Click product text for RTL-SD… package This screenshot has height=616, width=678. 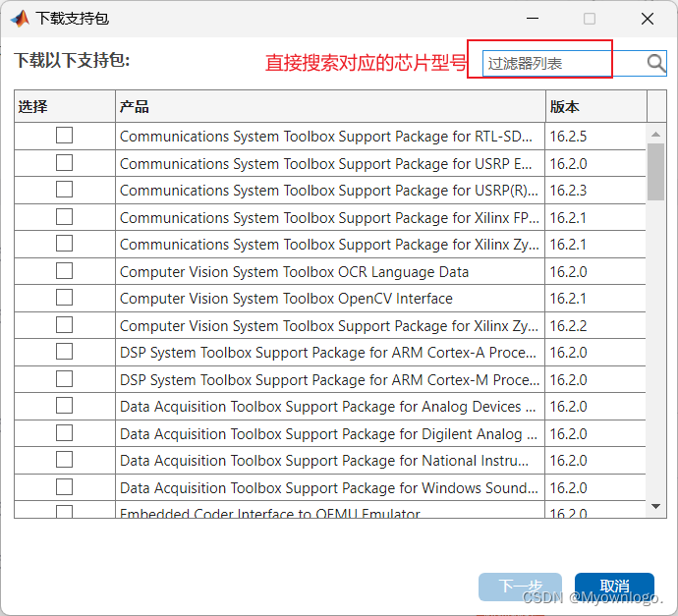(x=326, y=137)
